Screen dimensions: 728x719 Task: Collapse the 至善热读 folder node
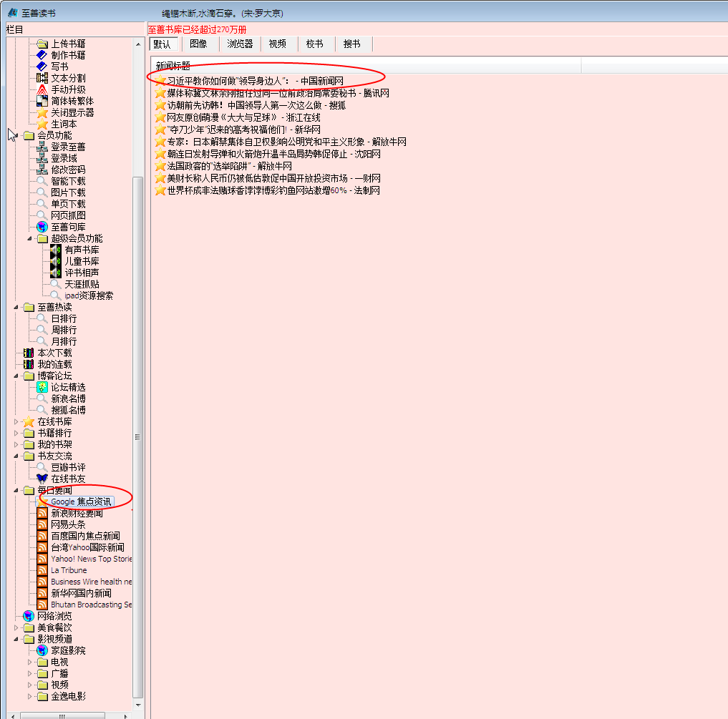click(16, 308)
